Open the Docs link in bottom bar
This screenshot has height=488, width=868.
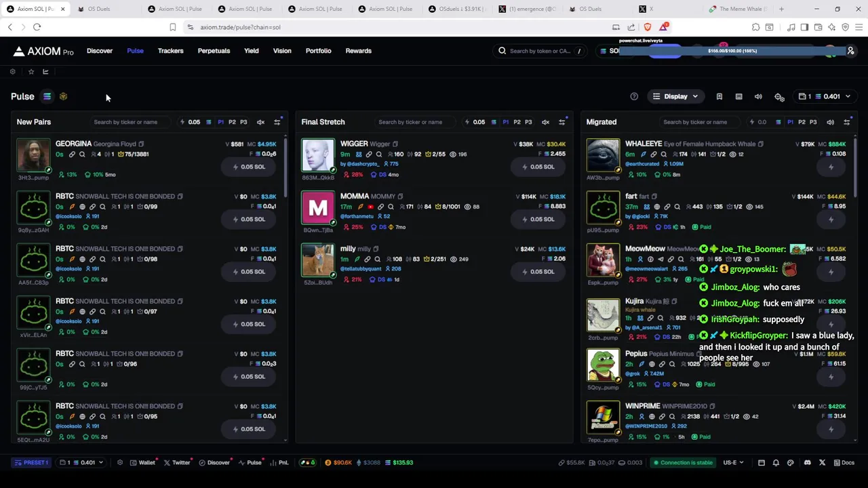coord(844,462)
